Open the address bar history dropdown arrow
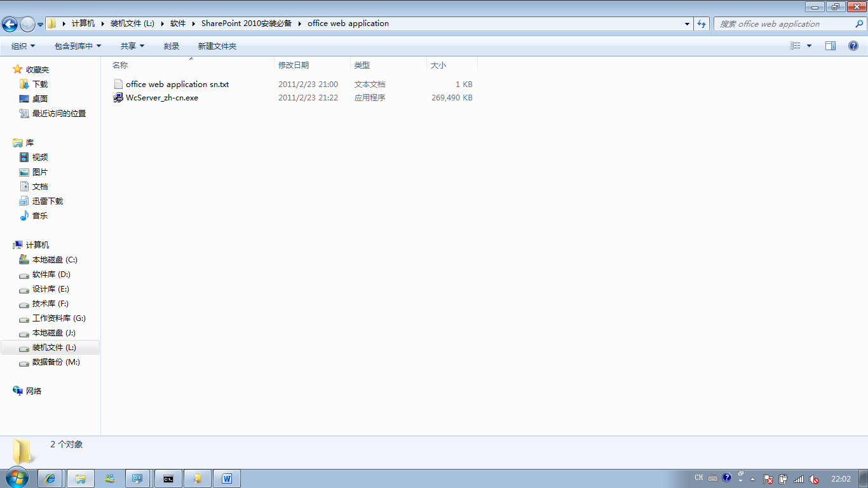Viewport: 868px width, 488px height. (x=688, y=24)
